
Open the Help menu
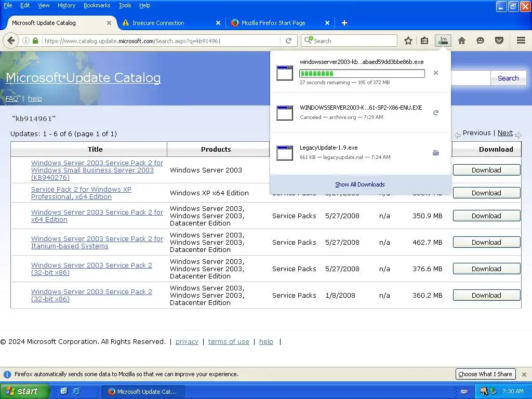coord(145,5)
